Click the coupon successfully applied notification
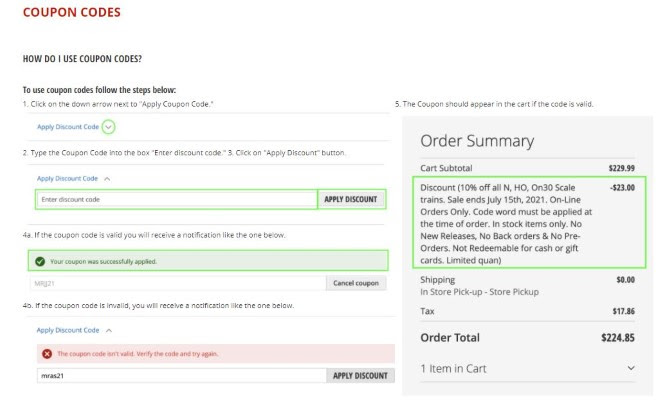The height and width of the screenshot is (409, 660). (x=208, y=261)
